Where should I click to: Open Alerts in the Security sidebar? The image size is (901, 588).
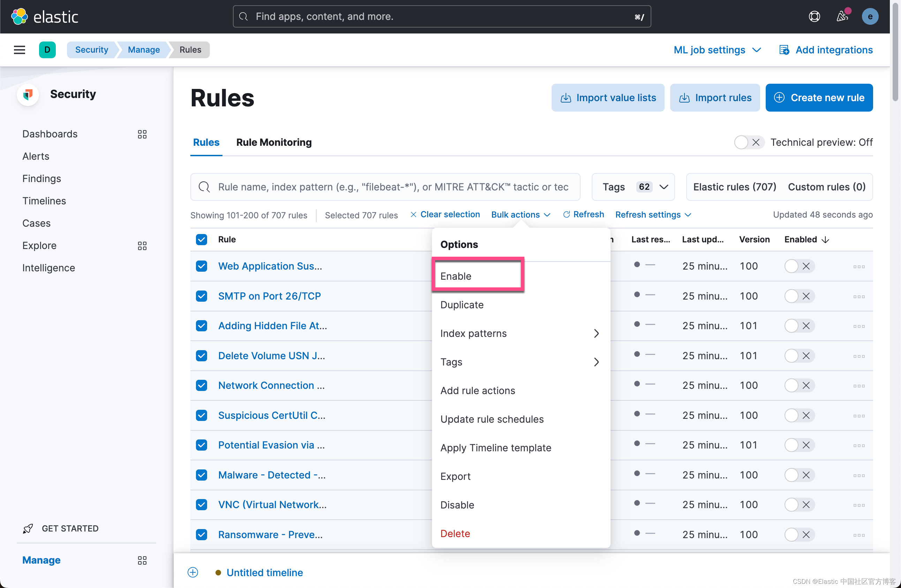[x=36, y=156]
